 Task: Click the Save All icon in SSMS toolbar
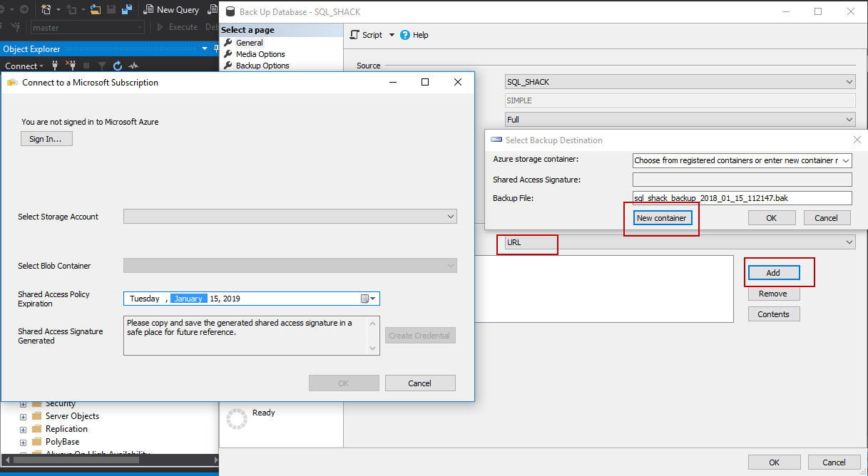(x=127, y=10)
